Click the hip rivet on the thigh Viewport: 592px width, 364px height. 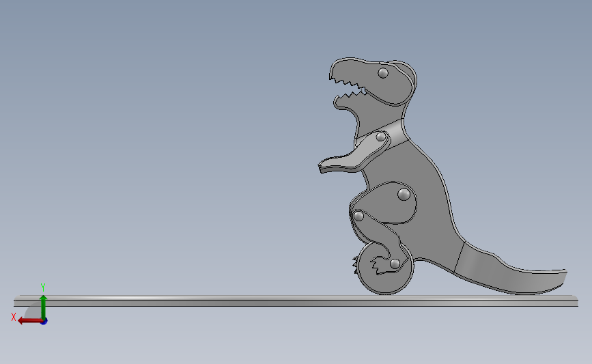[x=404, y=195]
